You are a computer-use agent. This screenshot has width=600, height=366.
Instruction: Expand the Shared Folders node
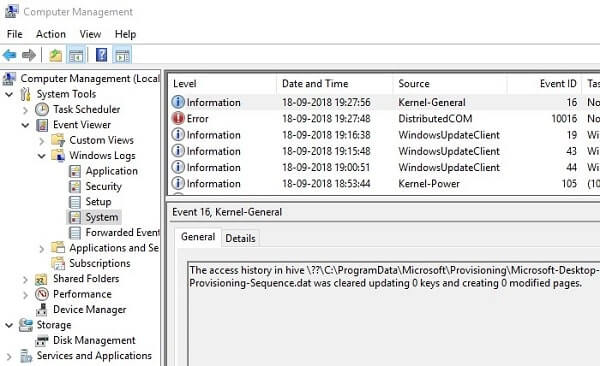tap(25, 280)
